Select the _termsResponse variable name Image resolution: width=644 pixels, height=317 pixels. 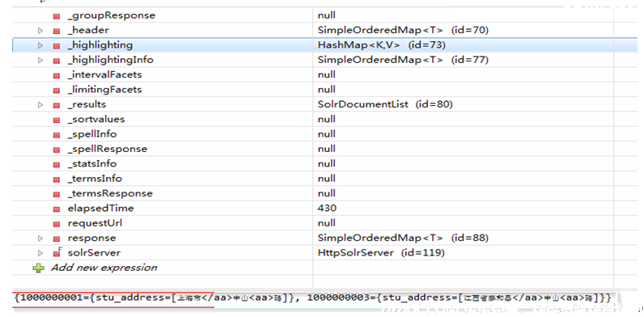tap(110, 193)
